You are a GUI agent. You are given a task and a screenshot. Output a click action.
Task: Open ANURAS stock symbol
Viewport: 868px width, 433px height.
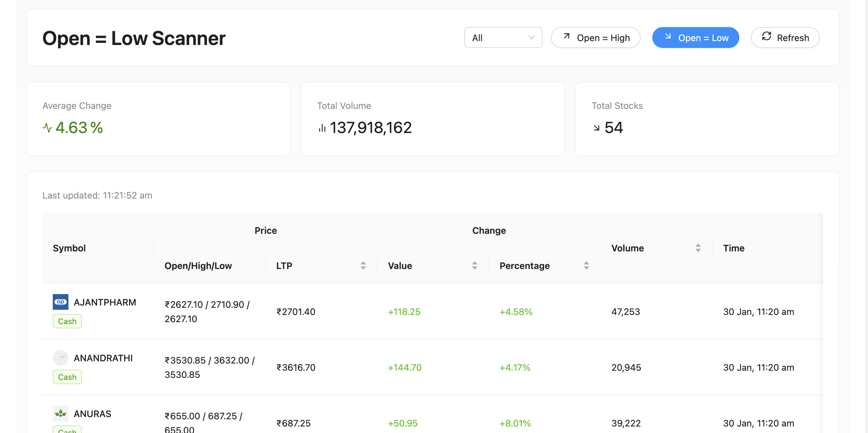pos(92,413)
